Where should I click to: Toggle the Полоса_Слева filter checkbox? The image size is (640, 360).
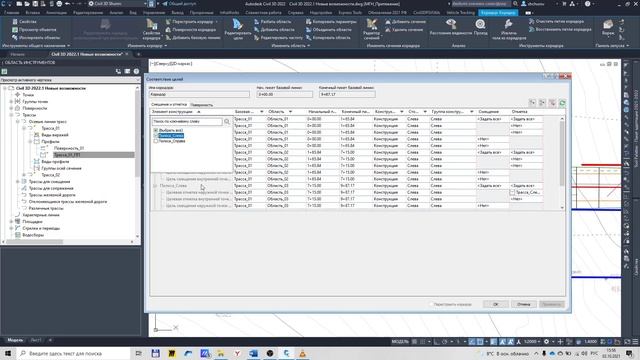point(156,136)
